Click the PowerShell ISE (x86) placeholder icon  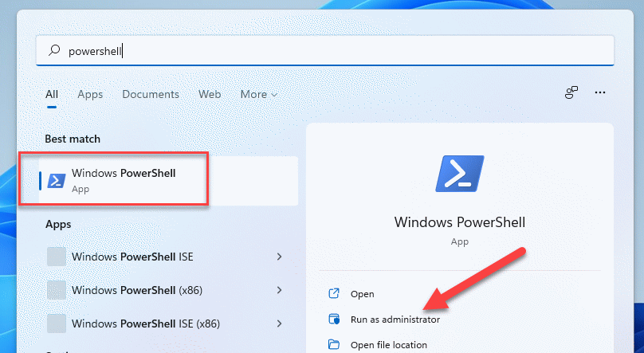tap(57, 324)
